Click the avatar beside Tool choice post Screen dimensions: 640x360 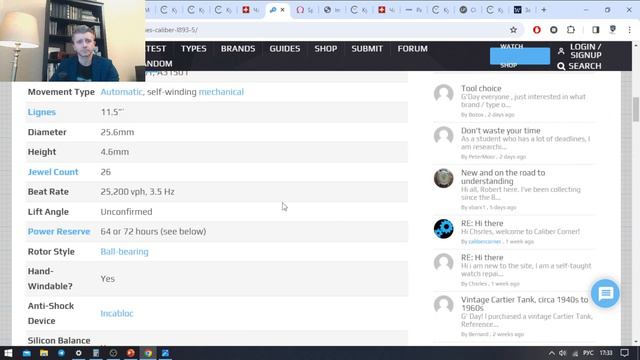click(444, 94)
